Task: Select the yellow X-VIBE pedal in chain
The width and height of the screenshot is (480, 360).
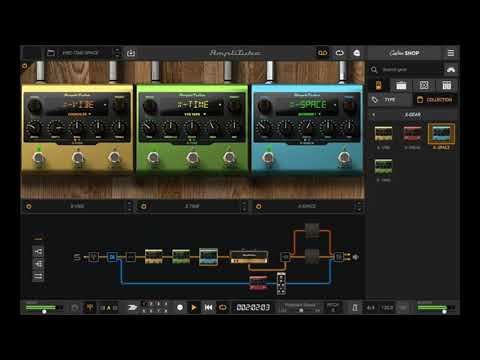Action: [x=154, y=256]
